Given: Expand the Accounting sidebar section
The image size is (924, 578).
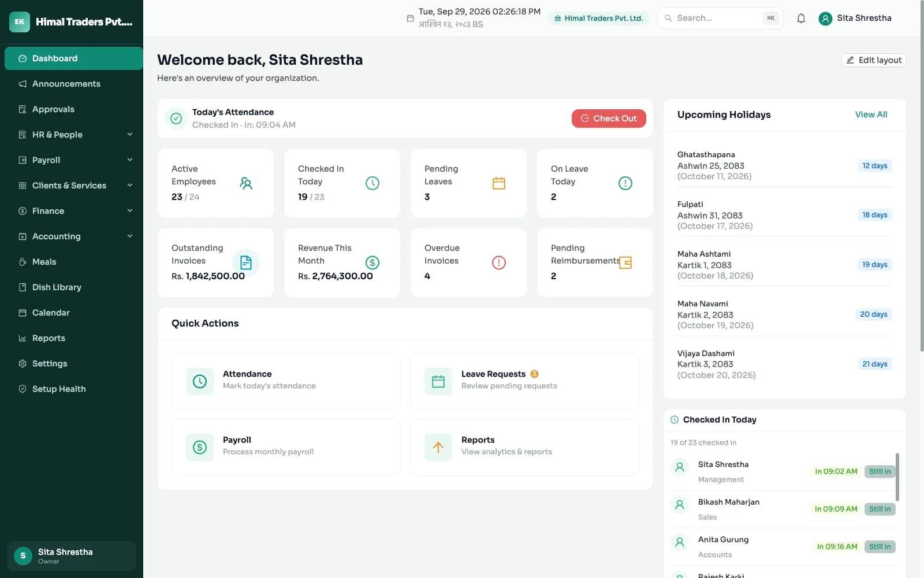Looking at the screenshot, I should point(74,236).
